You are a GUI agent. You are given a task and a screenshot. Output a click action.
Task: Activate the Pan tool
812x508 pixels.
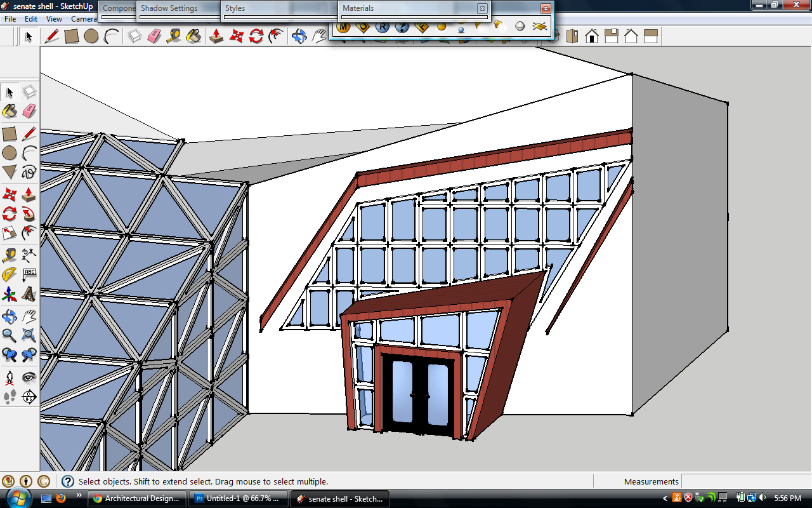[29, 316]
